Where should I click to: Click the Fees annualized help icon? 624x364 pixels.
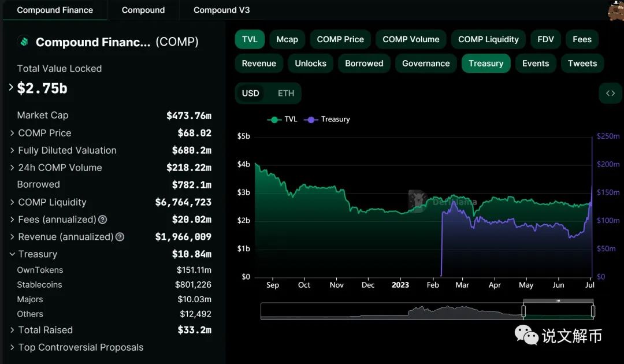click(102, 220)
